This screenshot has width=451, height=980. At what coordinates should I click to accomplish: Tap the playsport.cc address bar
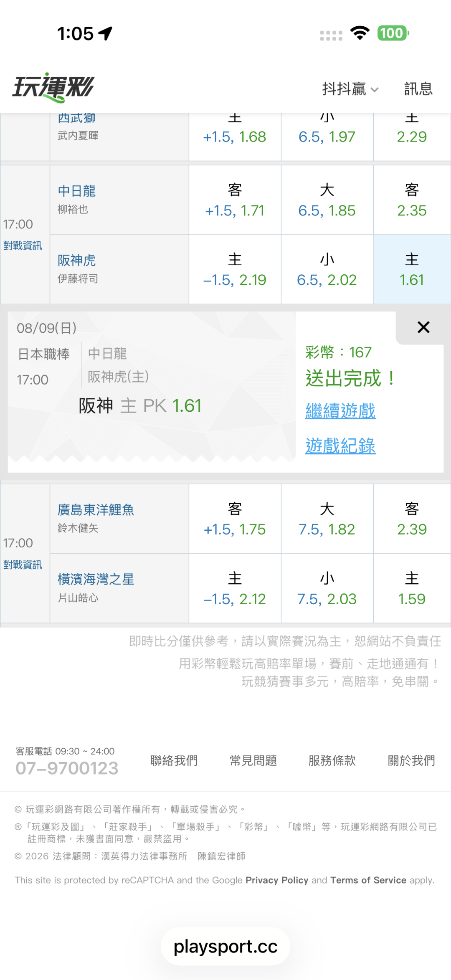point(225,946)
